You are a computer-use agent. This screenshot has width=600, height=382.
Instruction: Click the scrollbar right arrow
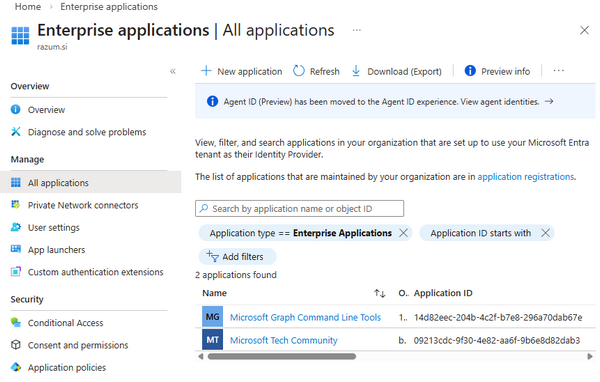pos(590,356)
